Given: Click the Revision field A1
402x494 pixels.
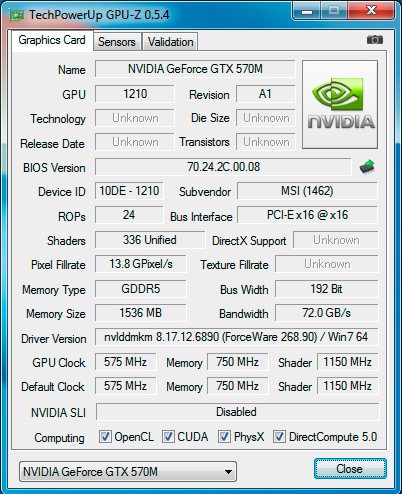Looking at the screenshot, I should (266, 94).
